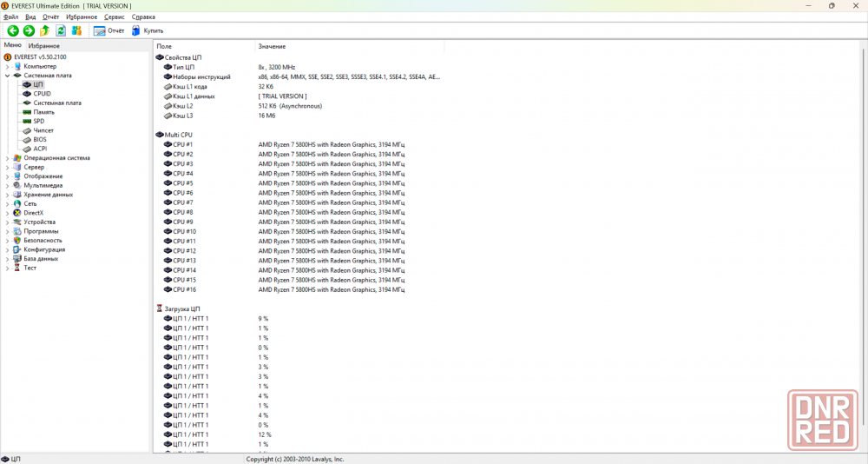Image resolution: width=868 pixels, height=464 pixels.
Task: Click the Copyright Lavalys status bar text
Action: click(295, 459)
